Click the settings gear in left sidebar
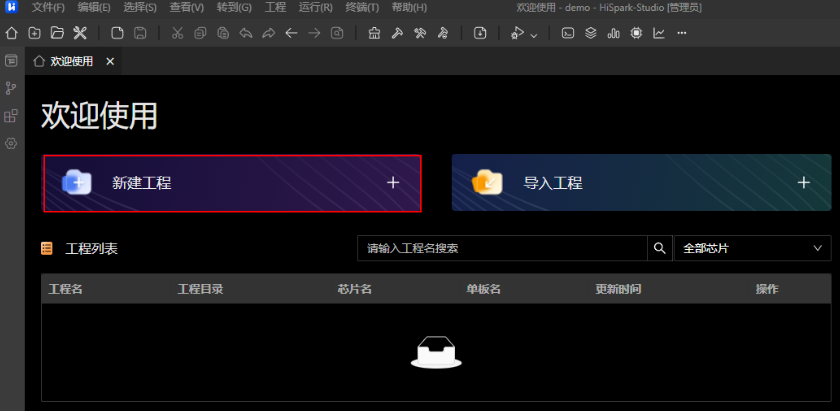Screen dimensions: 840x411 pos(11,143)
